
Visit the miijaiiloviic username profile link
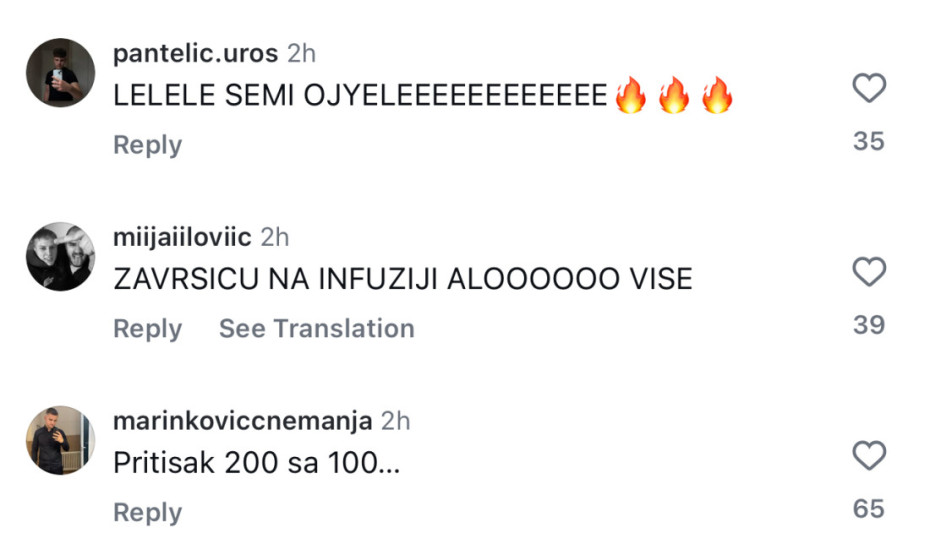coord(182,237)
